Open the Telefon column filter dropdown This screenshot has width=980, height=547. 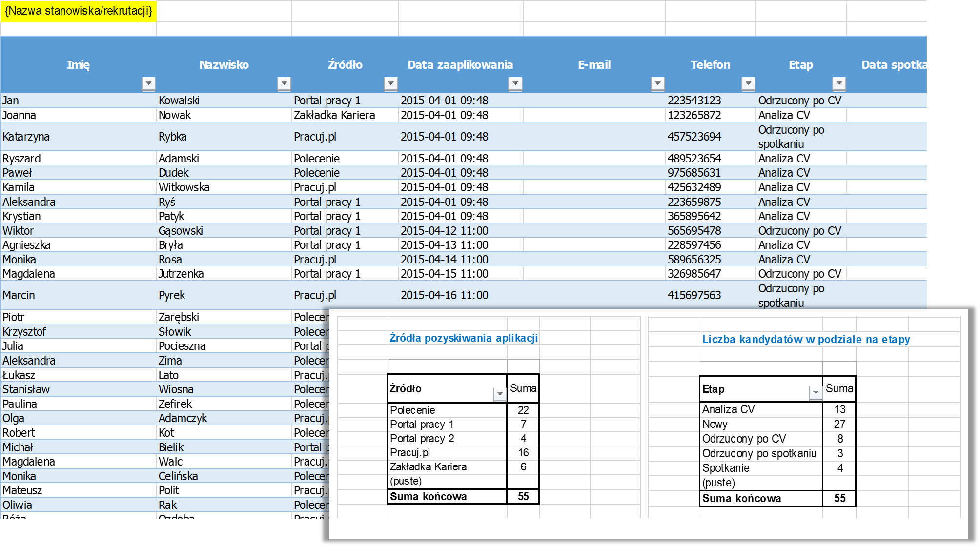tap(748, 83)
